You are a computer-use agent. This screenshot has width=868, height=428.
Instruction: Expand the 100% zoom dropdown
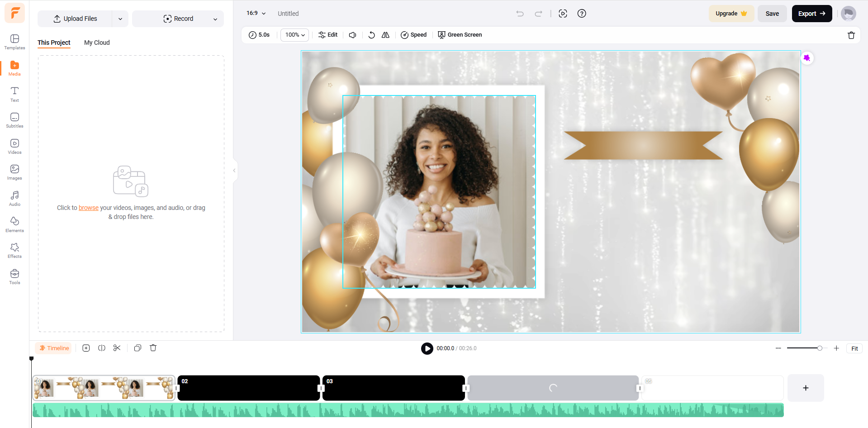pyautogui.click(x=294, y=34)
